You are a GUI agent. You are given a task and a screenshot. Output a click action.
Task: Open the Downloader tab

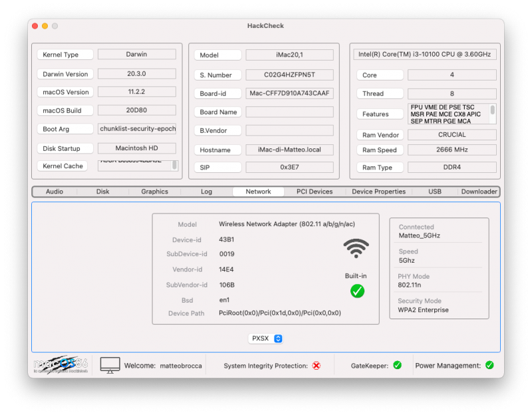tap(479, 192)
